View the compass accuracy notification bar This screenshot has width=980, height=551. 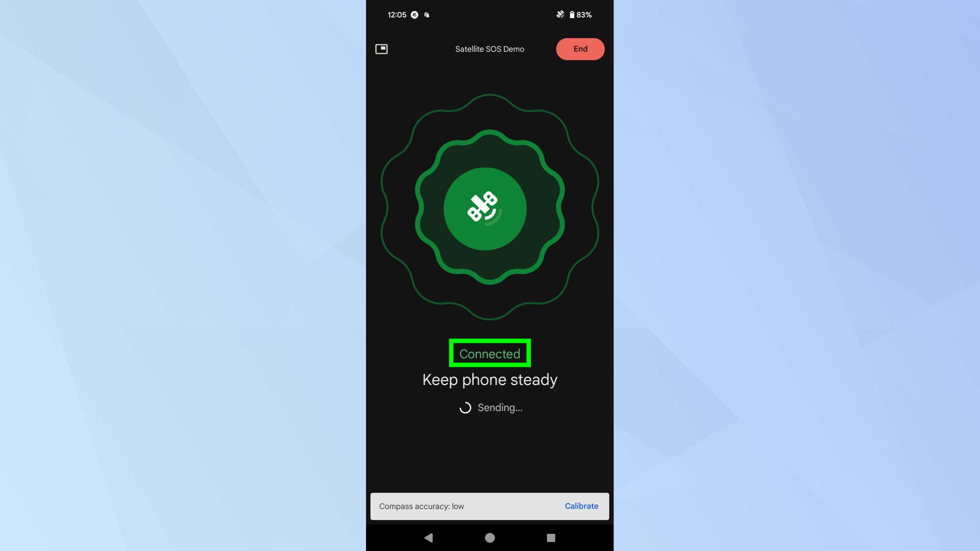(x=490, y=506)
